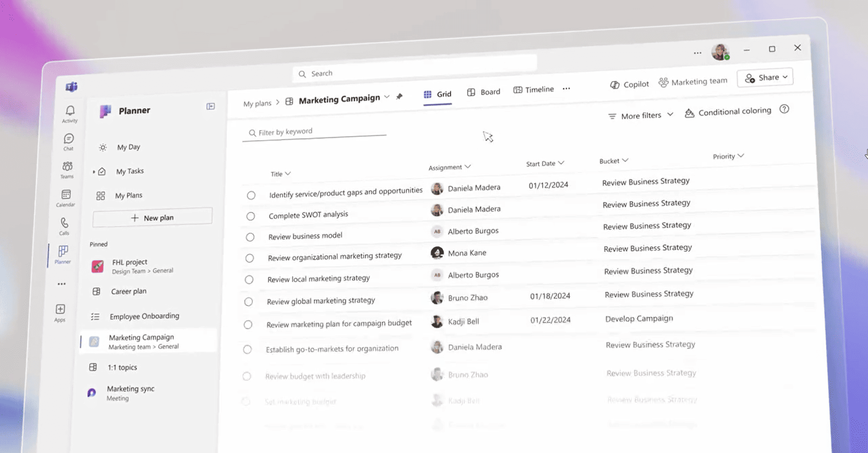Click Mona Kane avatar icon
The height and width of the screenshot is (453, 868).
[437, 253]
